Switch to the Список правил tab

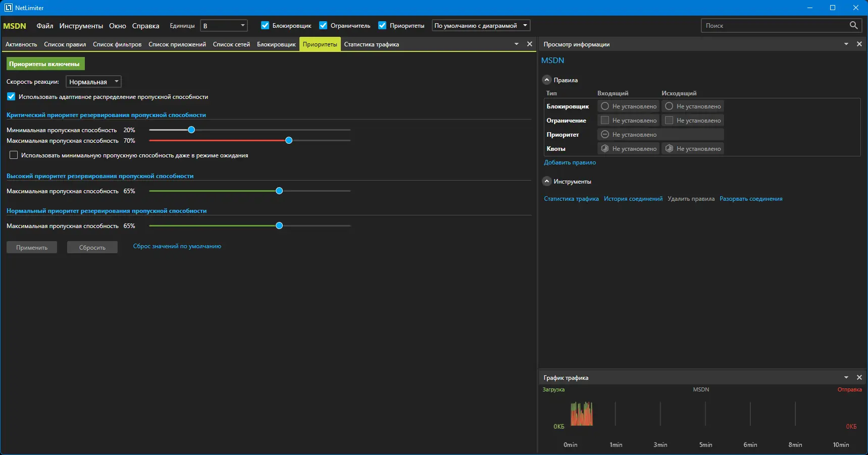click(65, 44)
